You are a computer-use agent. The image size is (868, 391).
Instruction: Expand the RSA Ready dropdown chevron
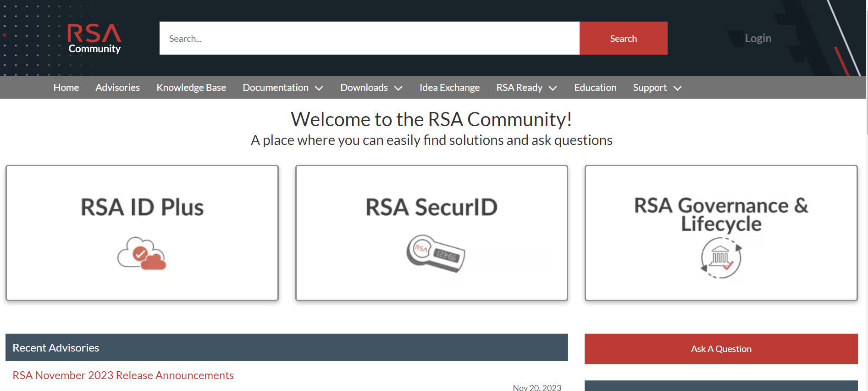click(553, 88)
